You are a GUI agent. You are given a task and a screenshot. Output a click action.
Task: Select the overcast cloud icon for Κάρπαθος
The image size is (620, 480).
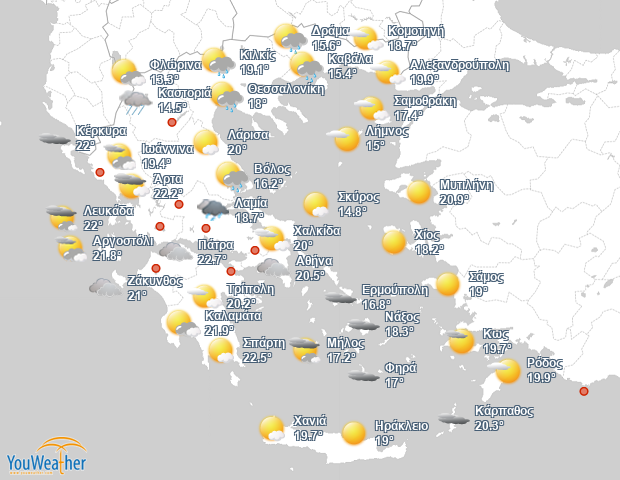tap(454, 418)
